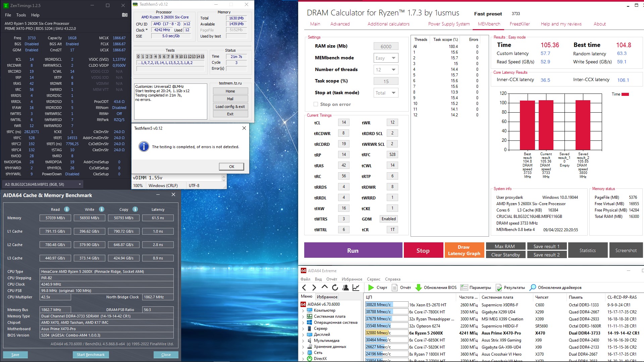Enable the Stop on error checkbox

(316, 104)
